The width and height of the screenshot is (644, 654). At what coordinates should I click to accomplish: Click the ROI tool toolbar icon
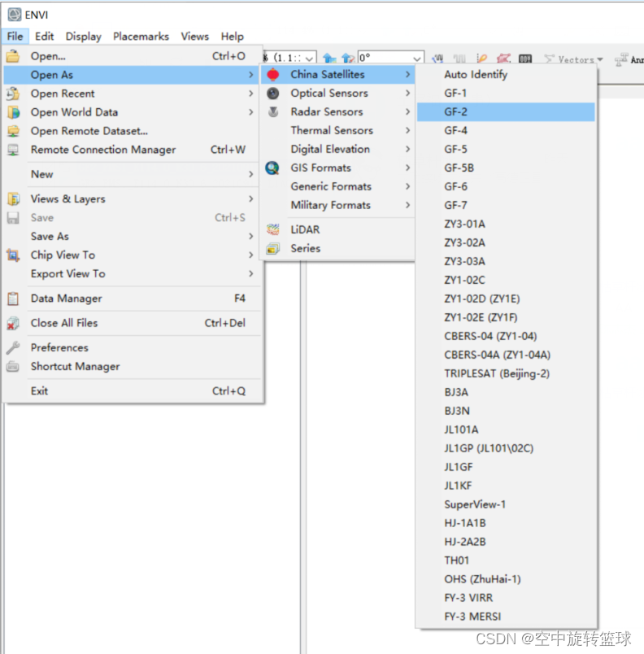pos(503,59)
